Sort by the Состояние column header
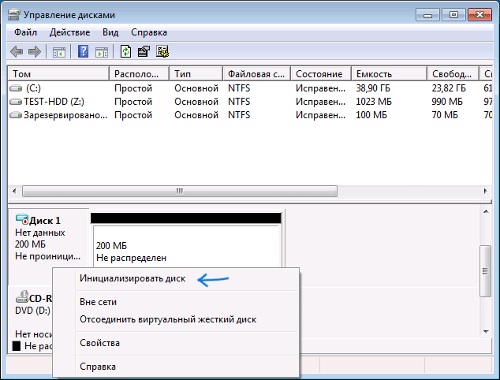 321,74
